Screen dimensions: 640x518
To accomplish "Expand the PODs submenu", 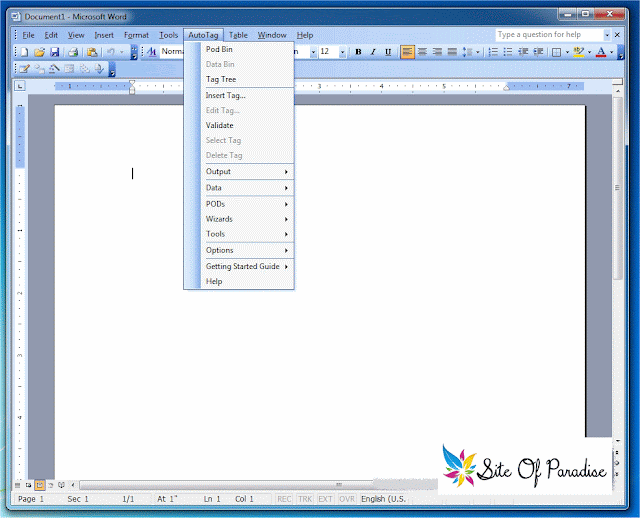I will click(x=247, y=204).
